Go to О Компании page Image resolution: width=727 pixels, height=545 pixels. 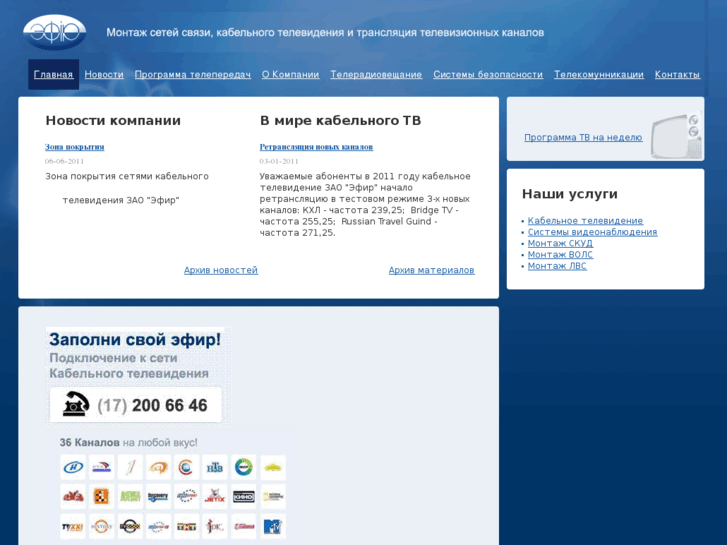click(290, 74)
